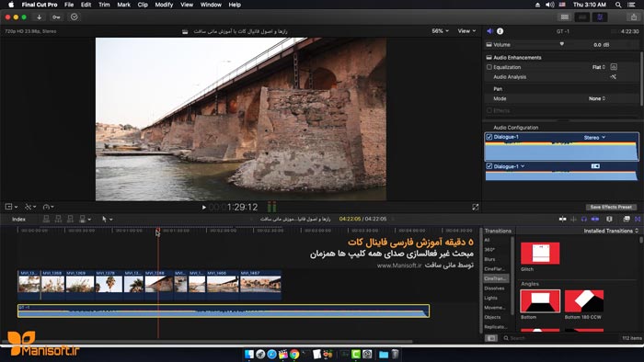Toggle the inspector sliders icon
The height and width of the screenshot is (362, 644).
(x=600, y=17)
